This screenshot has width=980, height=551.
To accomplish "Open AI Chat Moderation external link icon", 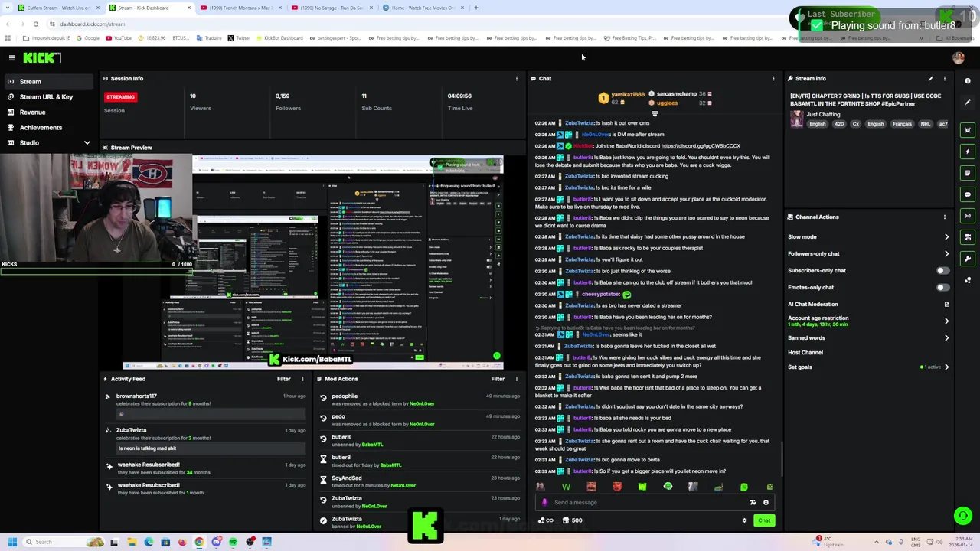I will click(x=946, y=304).
